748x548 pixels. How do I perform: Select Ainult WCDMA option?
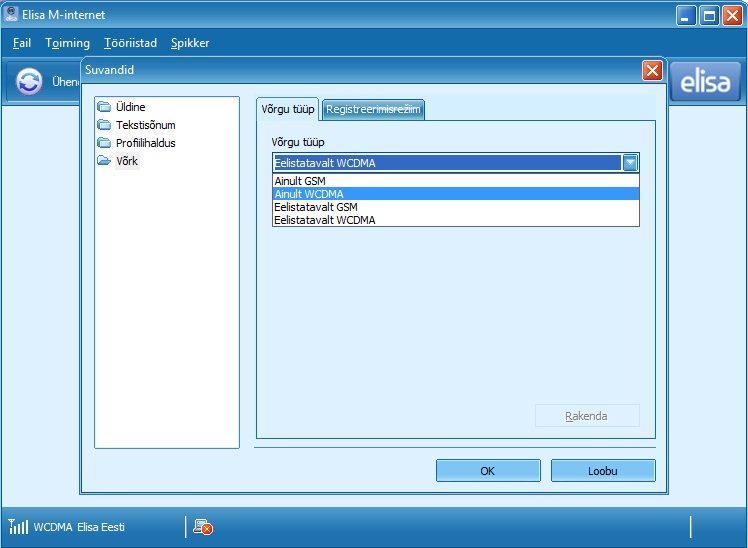309,194
